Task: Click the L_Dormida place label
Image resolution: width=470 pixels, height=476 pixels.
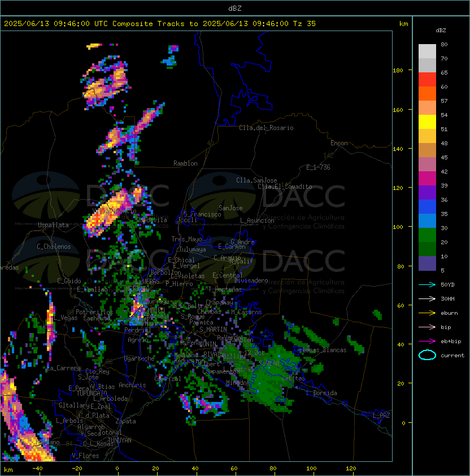Action: pos(321,393)
